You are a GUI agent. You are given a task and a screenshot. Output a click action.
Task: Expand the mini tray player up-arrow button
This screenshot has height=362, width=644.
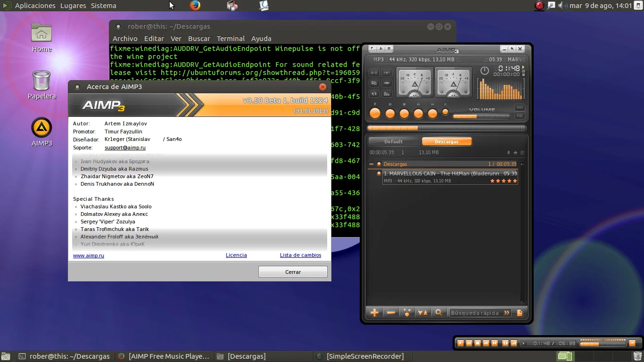click(632, 343)
